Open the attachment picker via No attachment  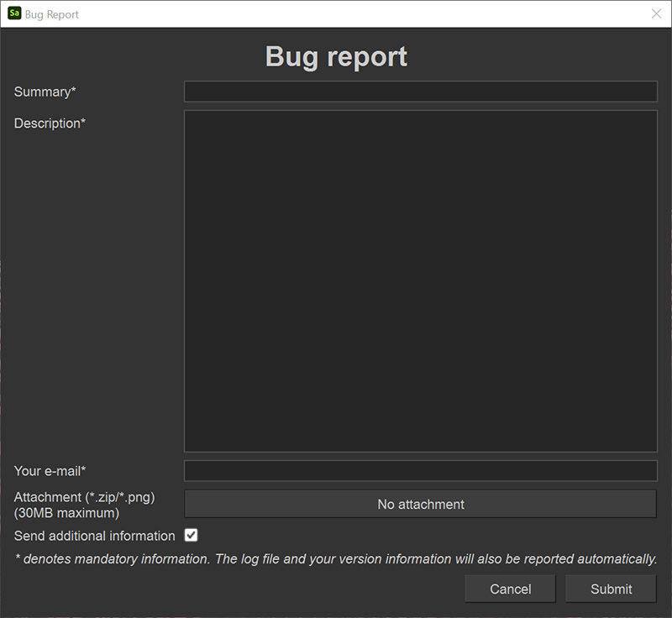pyautogui.click(x=420, y=504)
